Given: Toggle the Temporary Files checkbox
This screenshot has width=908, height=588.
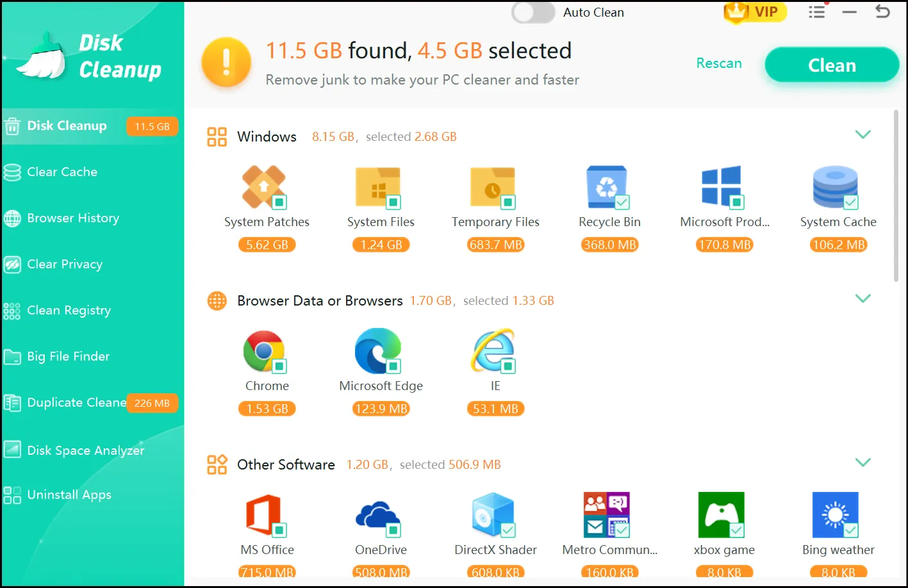Looking at the screenshot, I should [508, 202].
